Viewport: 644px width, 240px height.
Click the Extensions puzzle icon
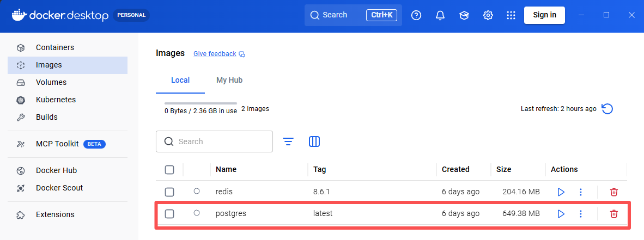[21, 214]
